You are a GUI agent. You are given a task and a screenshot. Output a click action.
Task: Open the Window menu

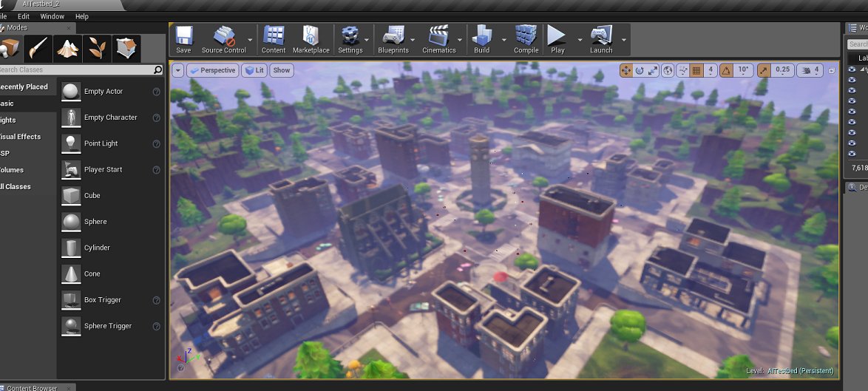pos(52,16)
